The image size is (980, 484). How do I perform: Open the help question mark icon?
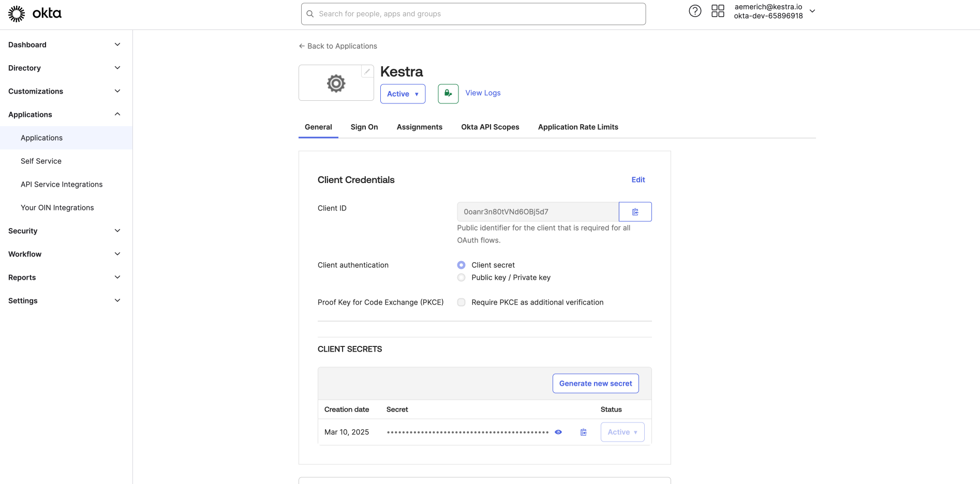[x=695, y=11]
